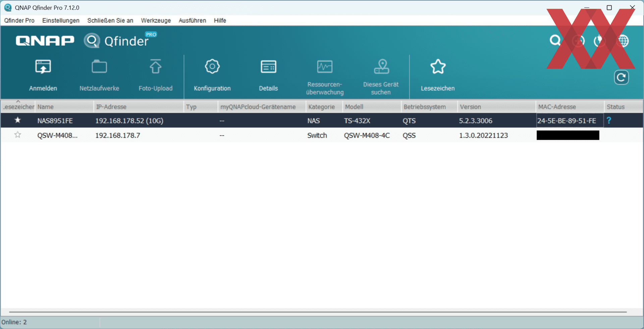Click the Lesezeichen star toolbar icon

(438, 66)
